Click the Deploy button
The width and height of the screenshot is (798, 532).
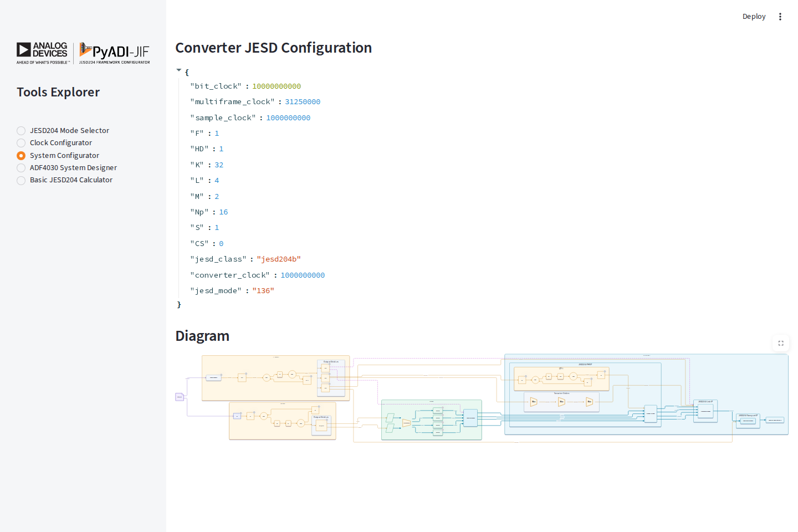click(754, 17)
